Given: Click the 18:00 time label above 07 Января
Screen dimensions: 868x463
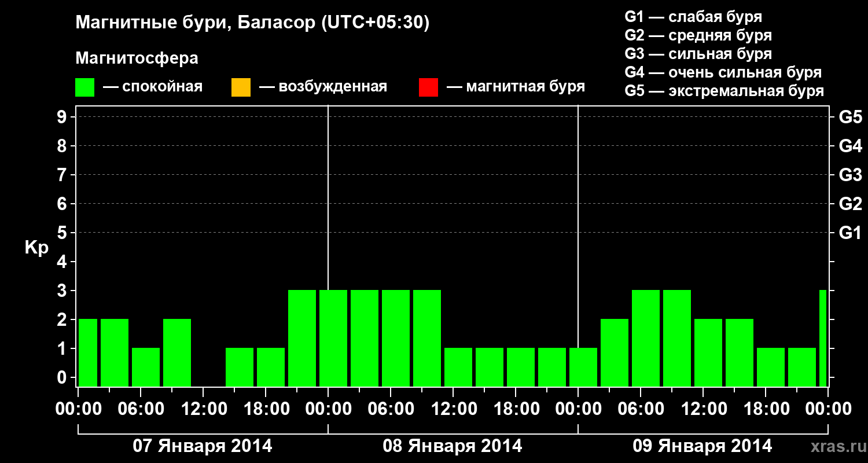Looking at the screenshot, I should coord(266,409).
